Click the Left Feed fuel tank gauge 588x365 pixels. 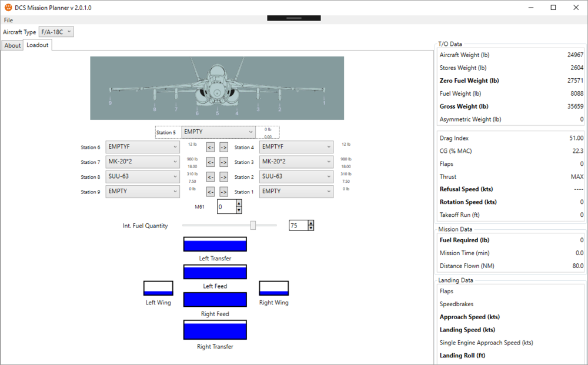click(215, 272)
